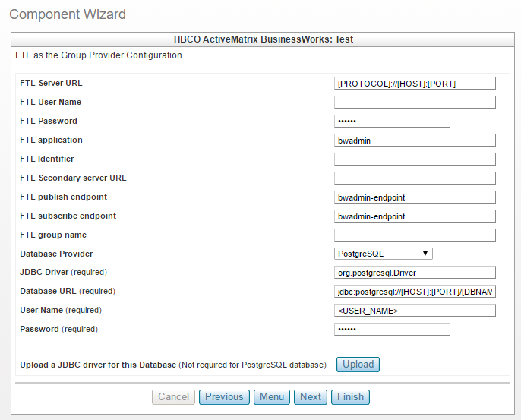Click the Cancel button
The image size is (521, 420).
point(174,396)
